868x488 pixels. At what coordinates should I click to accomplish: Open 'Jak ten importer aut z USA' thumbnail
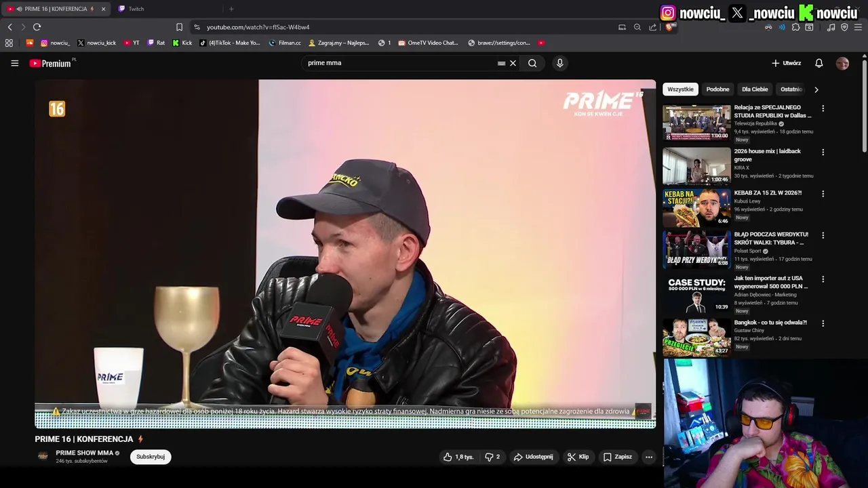point(696,293)
